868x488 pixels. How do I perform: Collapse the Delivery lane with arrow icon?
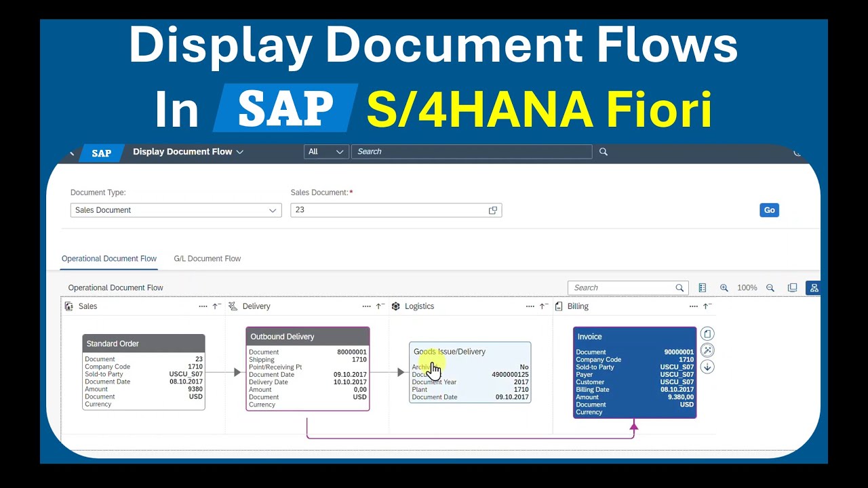point(380,306)
